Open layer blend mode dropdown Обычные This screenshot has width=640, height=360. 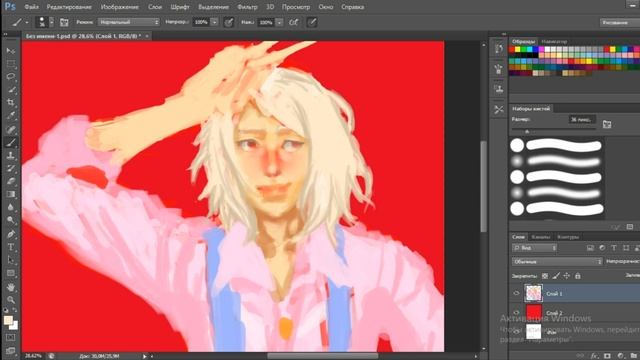pos(557,261)
